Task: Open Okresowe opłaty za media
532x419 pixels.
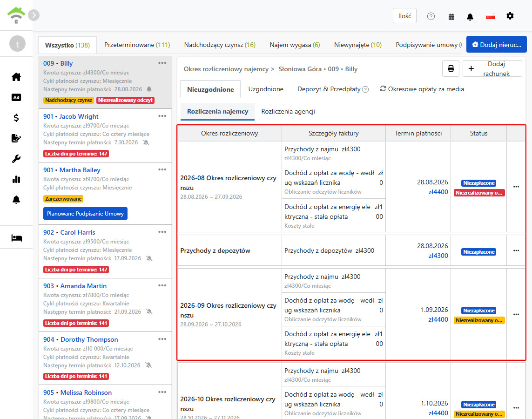Action: (422, 89)
